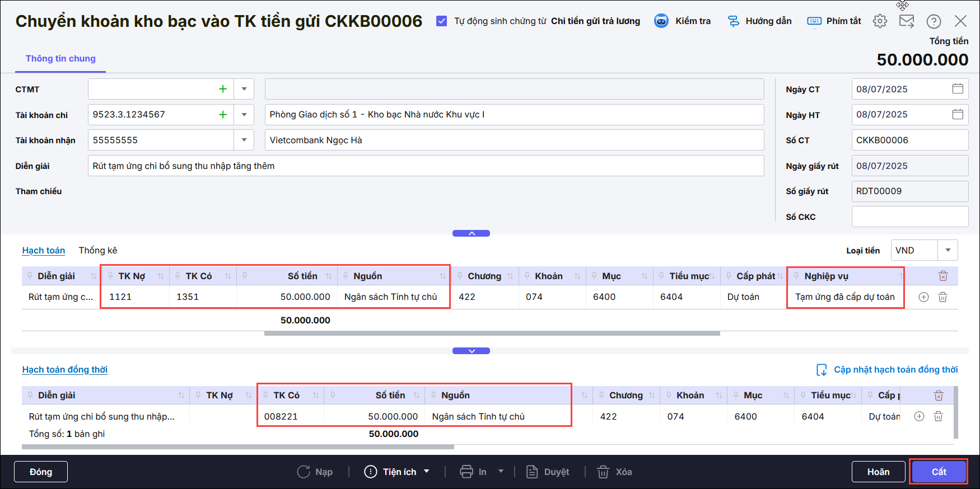Delete the Hạch toán row with trash icon
This screenshot has height=489, width=980.
coord(943,297)
